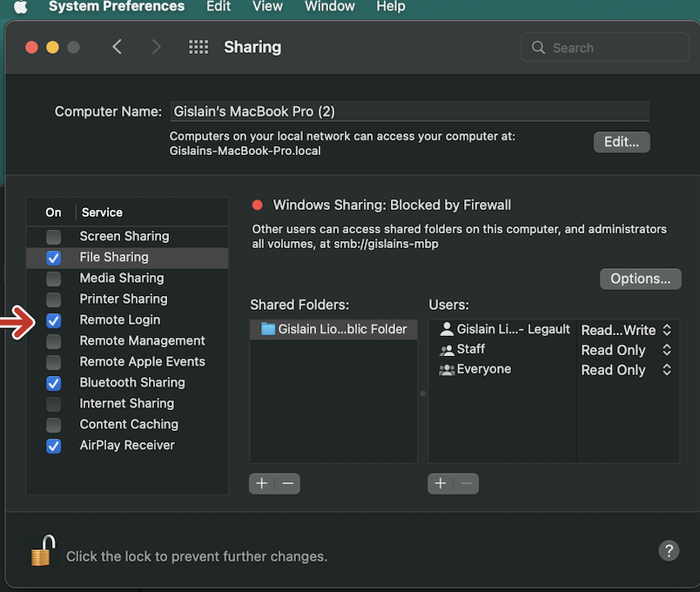Image resolution: width=700 pixels, height=592 pixels.
Task: Open the View menu
Action: coord(267,6)
